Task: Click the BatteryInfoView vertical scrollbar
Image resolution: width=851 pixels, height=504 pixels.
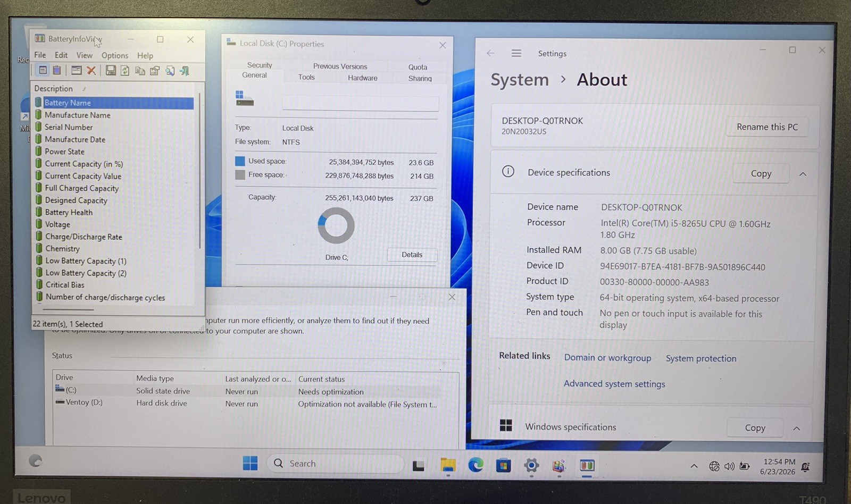Action: (x=200, y=170)
